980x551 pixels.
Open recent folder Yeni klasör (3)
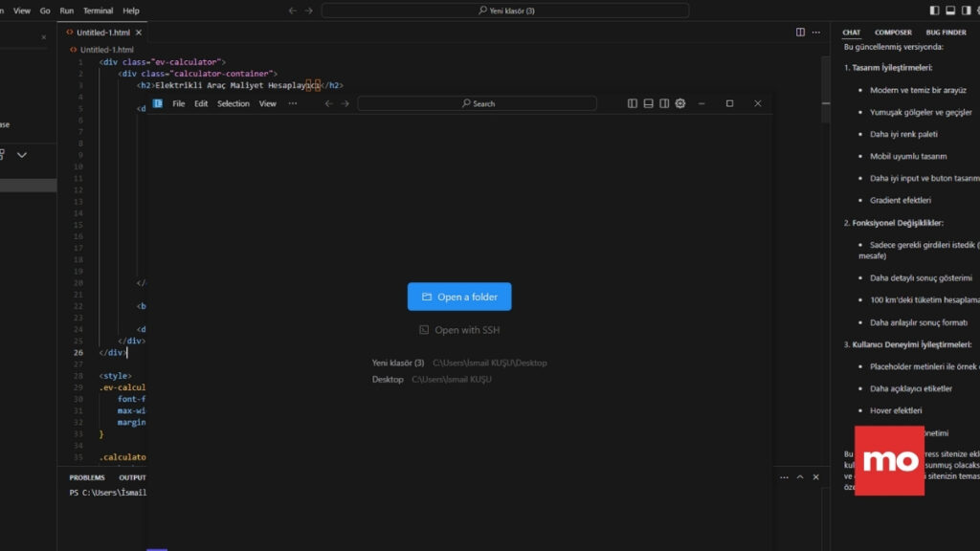(398, 363)
